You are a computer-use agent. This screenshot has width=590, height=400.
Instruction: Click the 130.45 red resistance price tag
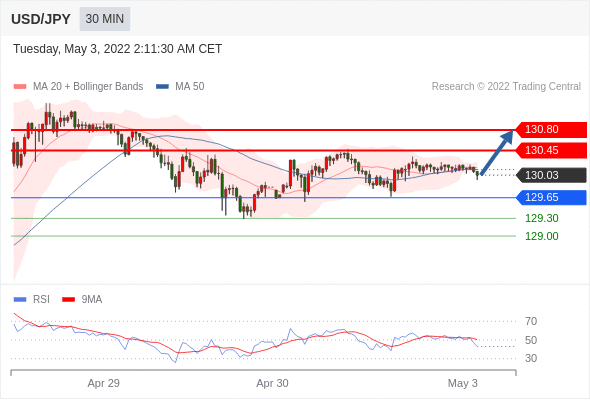tap(551, 151)
